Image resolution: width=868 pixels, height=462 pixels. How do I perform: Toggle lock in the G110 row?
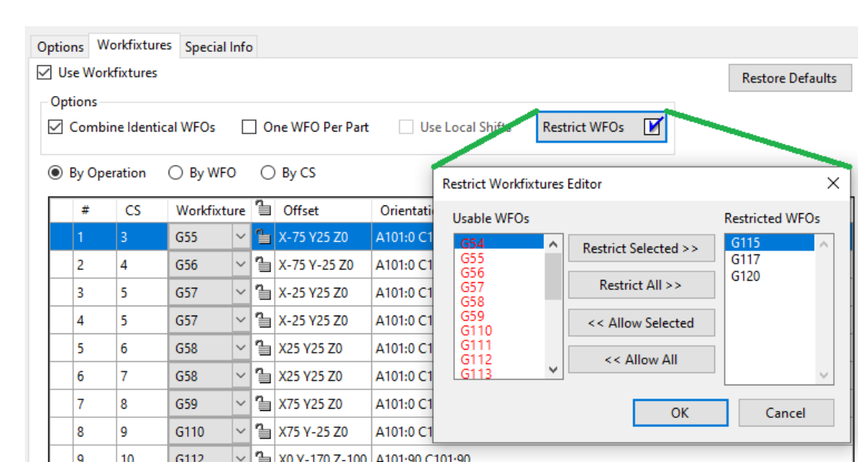[263, 431]
